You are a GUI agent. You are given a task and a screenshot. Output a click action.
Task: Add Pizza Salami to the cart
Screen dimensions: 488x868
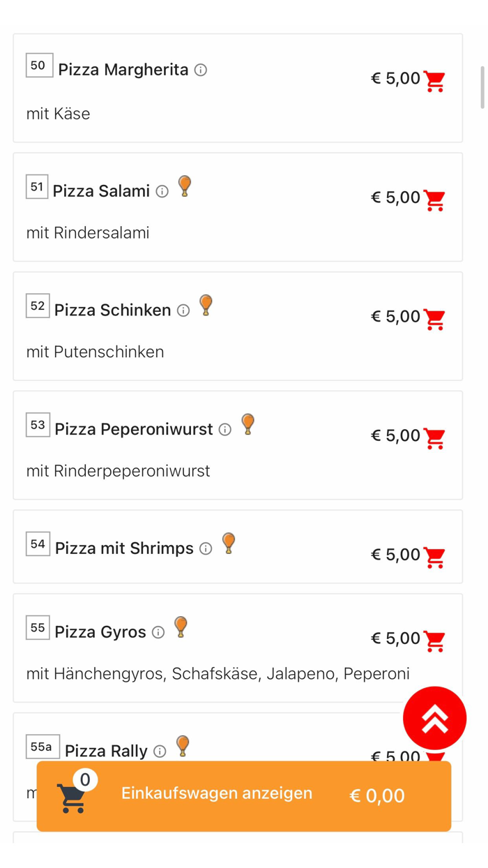coord(434,200)
